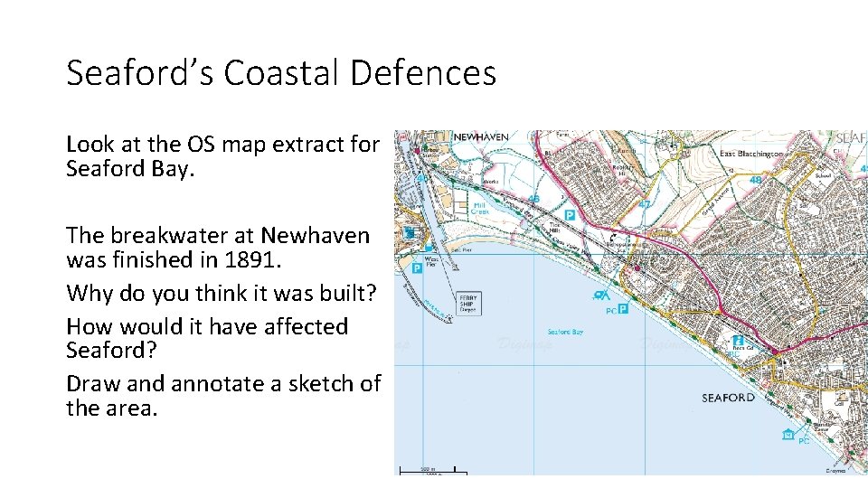Click the 'East Blatchington' map label

pyautogui.click(x=751, y=154)
